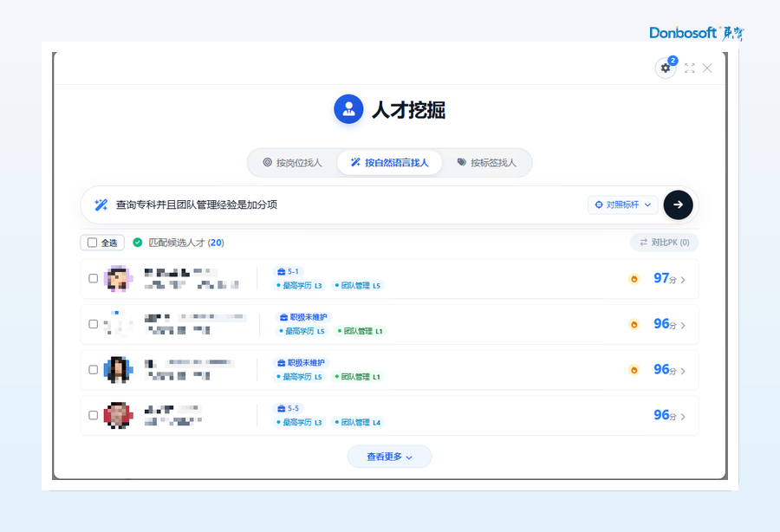Open details via the chevron after 97分
The image size is (780, 532).
click(x=683, y=280)
